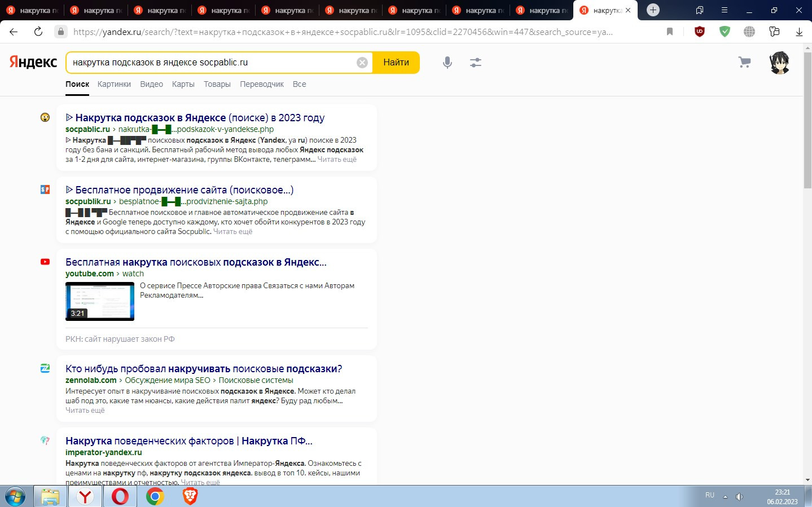This screenshot has height=507, width=812.
Task: Go back with the back arrow
Action: 14,32
